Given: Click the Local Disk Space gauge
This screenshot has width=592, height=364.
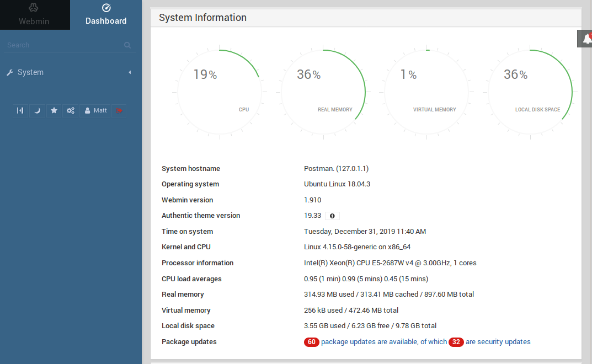Looking at the screenshot, I should 530,92.
